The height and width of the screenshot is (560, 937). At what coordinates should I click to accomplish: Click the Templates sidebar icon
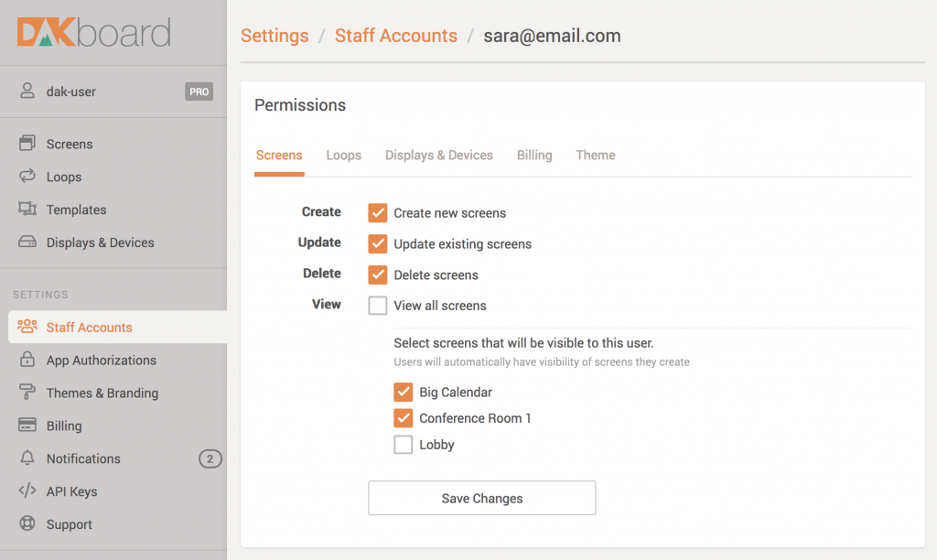pos(27,209)
